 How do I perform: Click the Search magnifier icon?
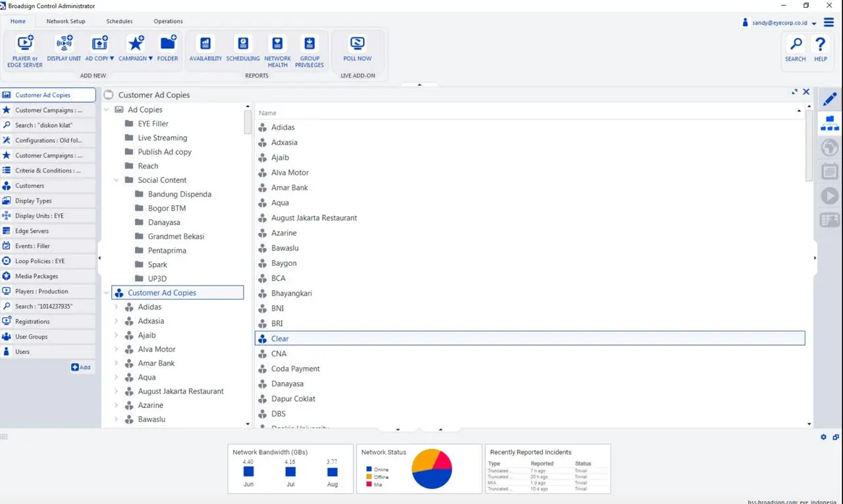pyautogui.click(x=796, y=45)
